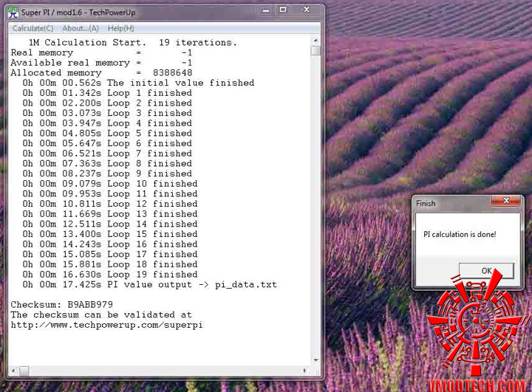Screen dimensions: 532x392
Task: Click the 'Loop 15 finished' line
Action: (x=110, y=234)
